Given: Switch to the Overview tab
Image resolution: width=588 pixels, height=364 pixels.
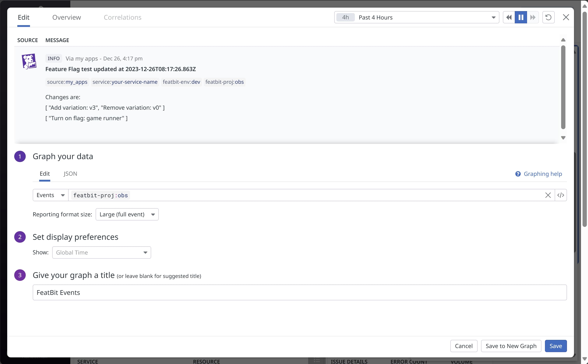Looking at the screenshot, I should pos(66,17).
